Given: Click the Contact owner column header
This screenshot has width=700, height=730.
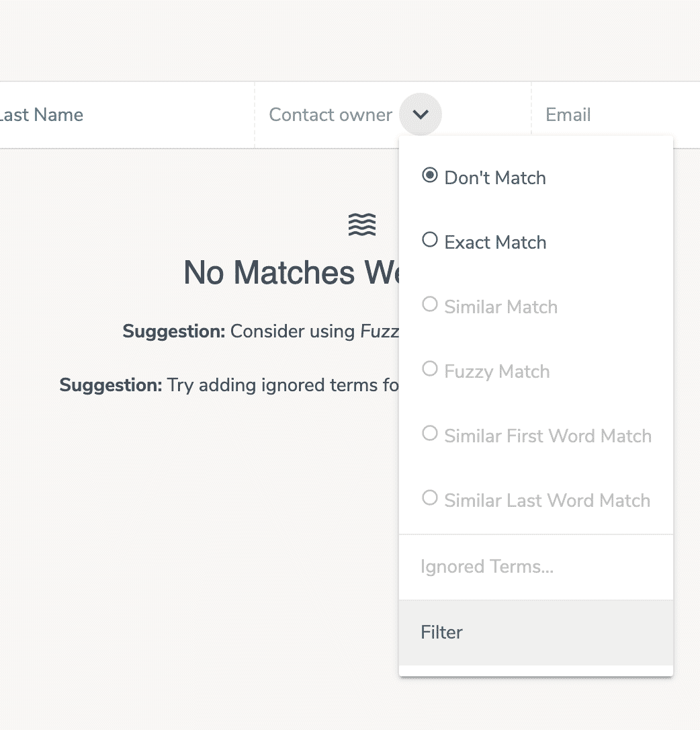Looking at the screenshot, I should (x=331, y=114).
